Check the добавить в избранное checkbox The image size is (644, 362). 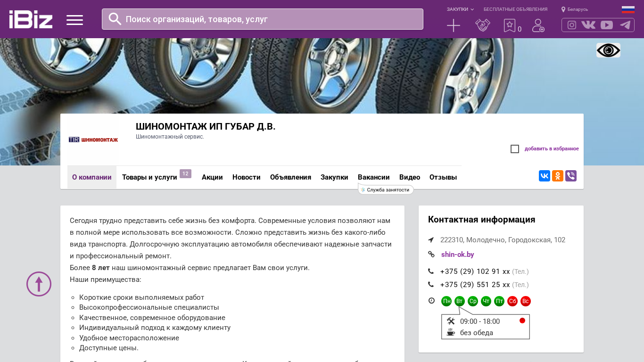(515, 149)
